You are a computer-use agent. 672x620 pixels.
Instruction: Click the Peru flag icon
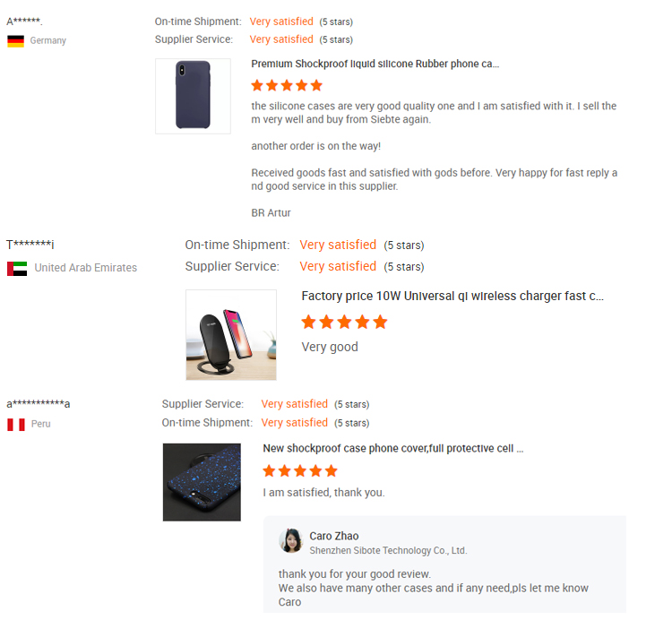[x=16, y=425]
